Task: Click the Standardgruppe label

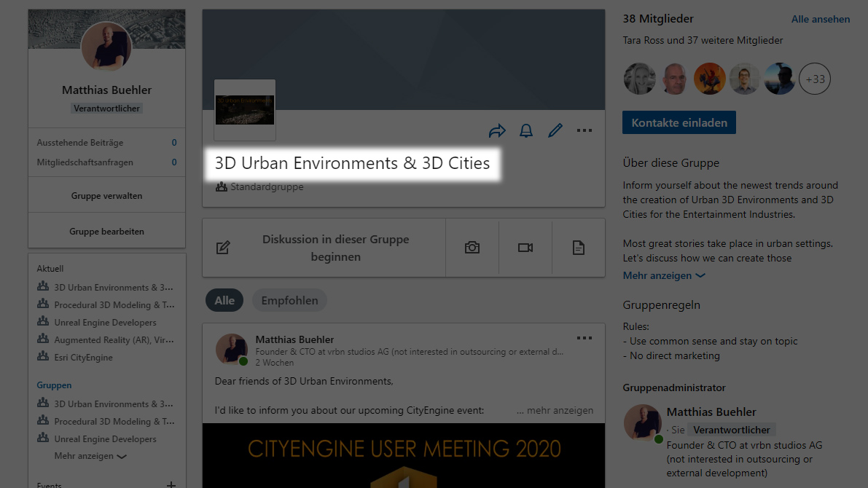Action: [267, 186]
